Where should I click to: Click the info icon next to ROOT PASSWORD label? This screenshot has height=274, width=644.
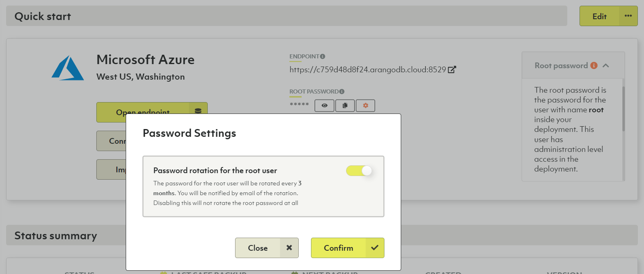342,92
